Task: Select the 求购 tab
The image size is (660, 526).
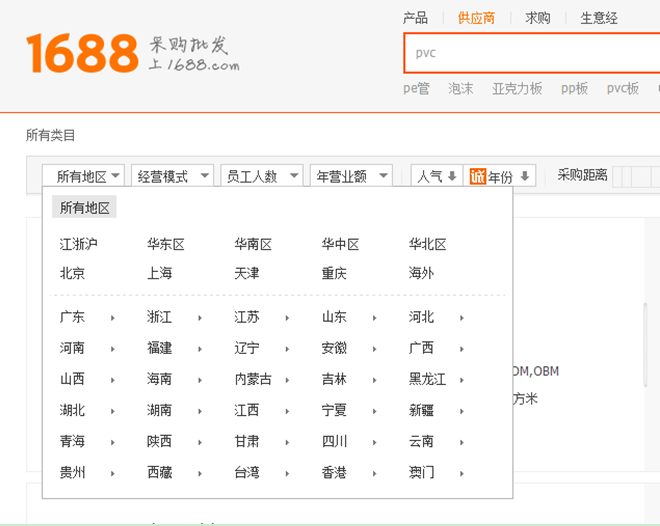Action: pyautogui.click(x=538, y=18)
